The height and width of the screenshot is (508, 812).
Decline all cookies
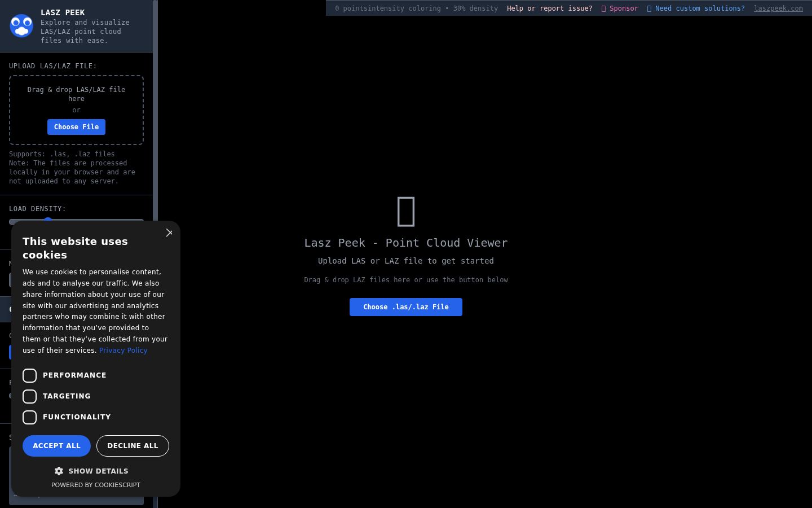point(133,446)
